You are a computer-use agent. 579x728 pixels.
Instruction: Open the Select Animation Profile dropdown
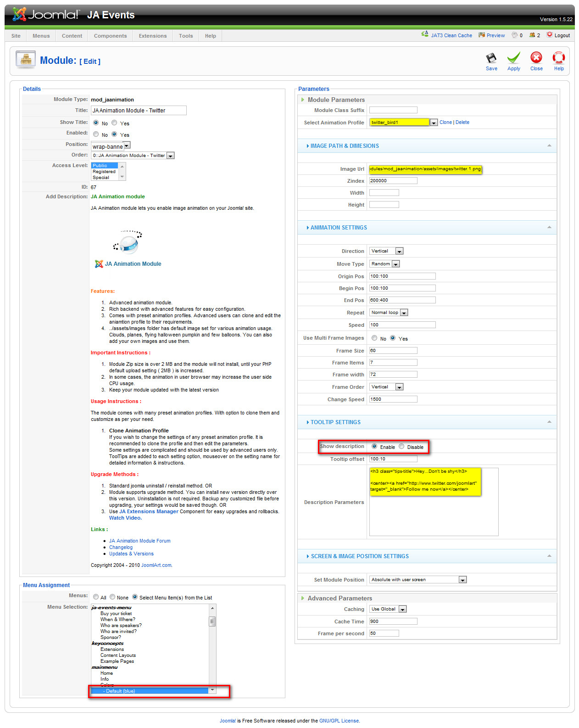pyautogui.click(x=433, y=123)
